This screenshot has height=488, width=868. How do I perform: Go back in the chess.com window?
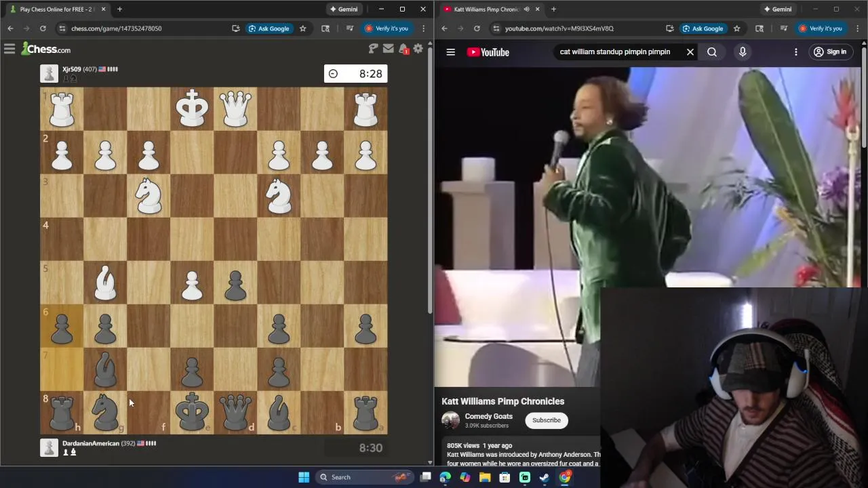pos(10,28)
